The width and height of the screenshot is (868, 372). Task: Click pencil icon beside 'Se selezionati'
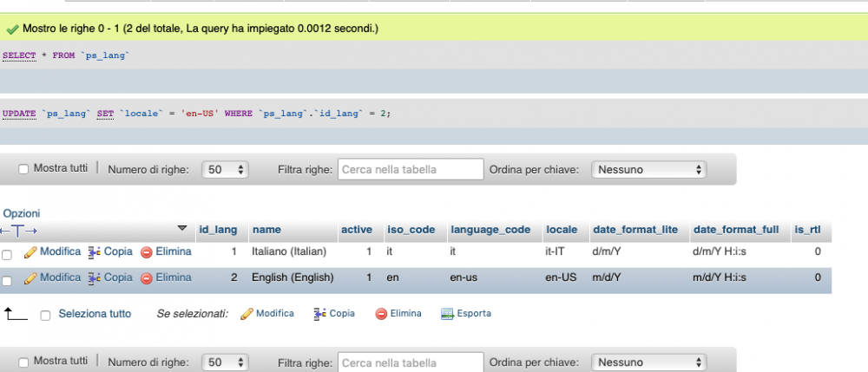point(247,314)
